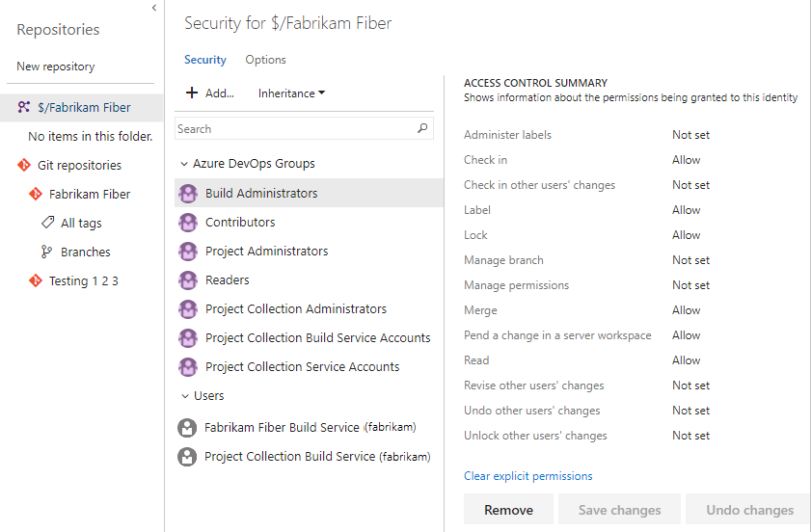This screenshot has width=811, height=532.
Task: Collapse the Users section
Action: point(183,395)
